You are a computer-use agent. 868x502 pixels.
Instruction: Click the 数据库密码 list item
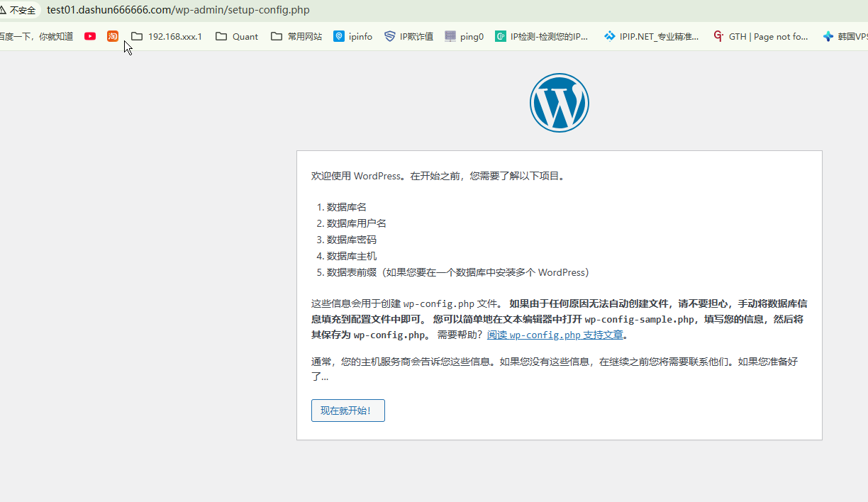[x=352, y=240]
